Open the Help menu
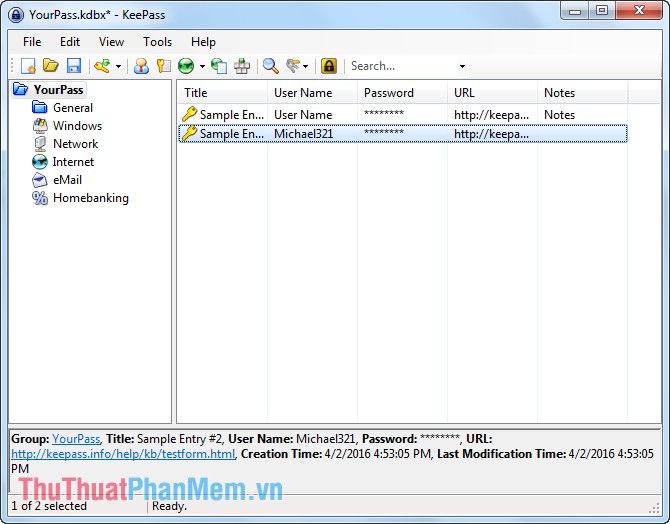The width and height of the screenshot is (670, 524). [x=203, y=42]
